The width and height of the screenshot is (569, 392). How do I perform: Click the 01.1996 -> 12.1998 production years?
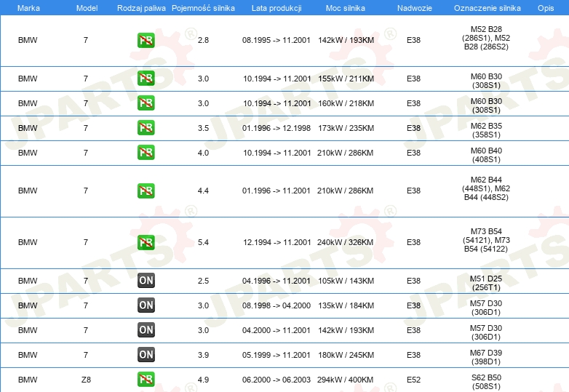pyautogui.click(x=276, y=128)
